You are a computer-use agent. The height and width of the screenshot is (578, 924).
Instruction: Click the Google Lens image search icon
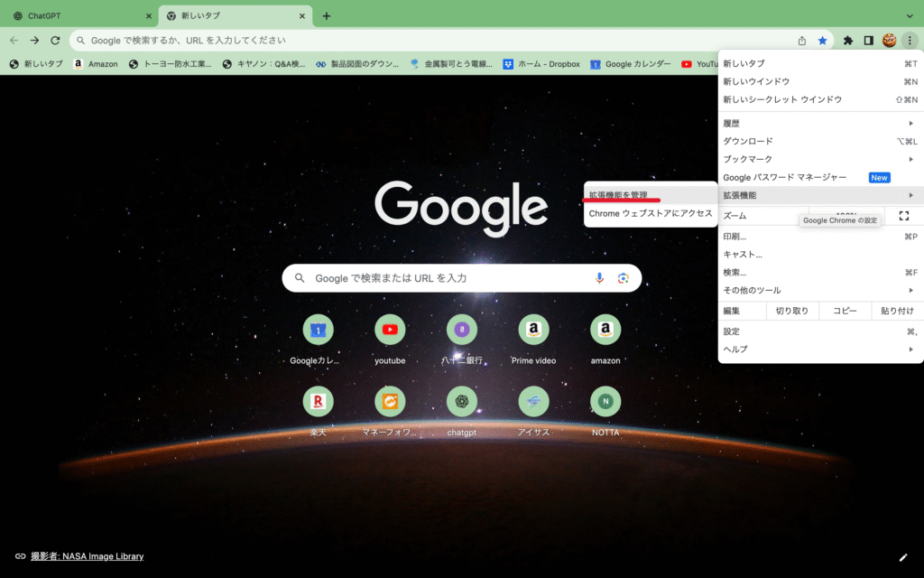click(623, 278)
